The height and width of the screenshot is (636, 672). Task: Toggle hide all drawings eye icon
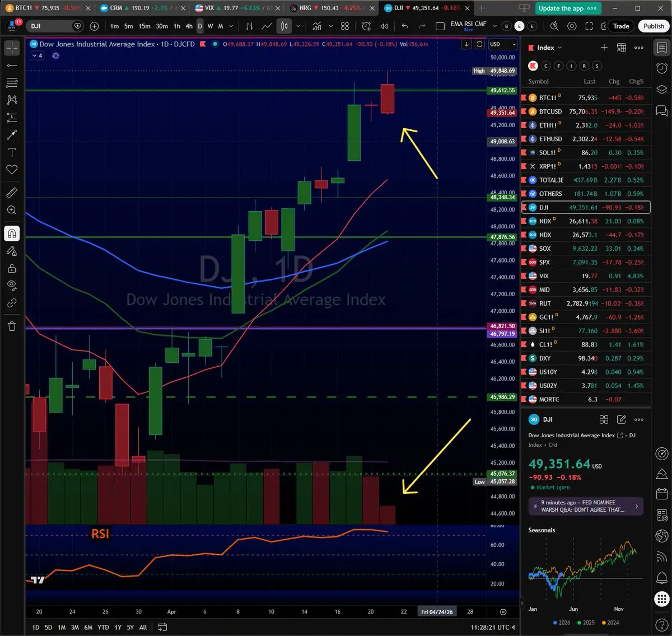(12, 286)
